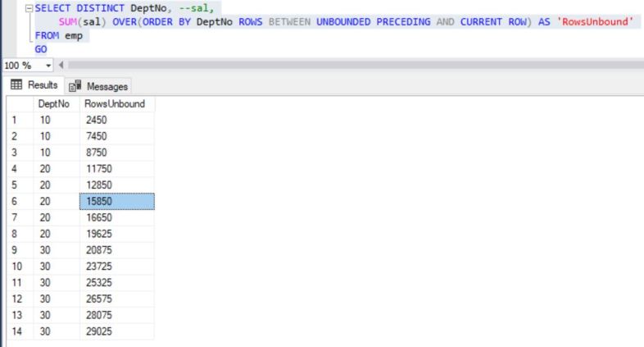644x347 pixels.
Task: Click the grid icon on Results tab
Action: [16, 85]
